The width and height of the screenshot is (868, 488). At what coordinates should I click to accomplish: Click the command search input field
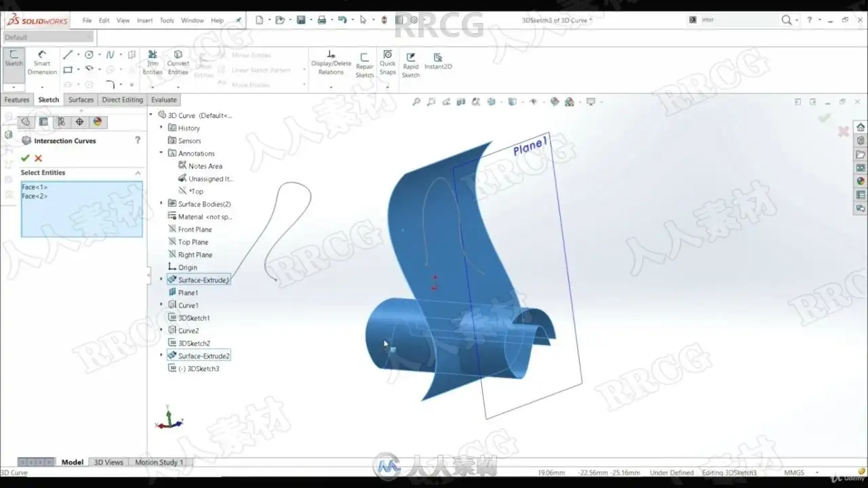click(x=738, y=20)
